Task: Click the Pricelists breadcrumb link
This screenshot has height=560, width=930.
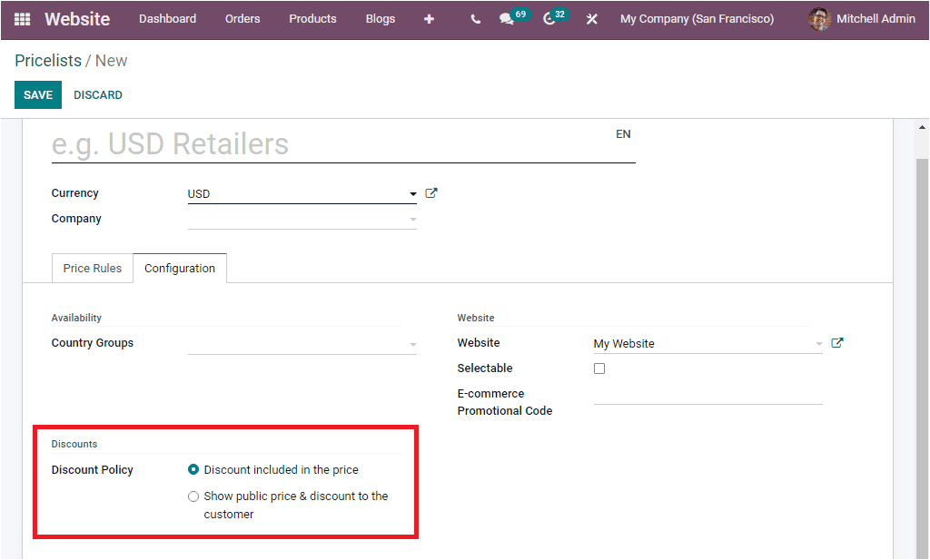Action: (x=48, y=60)
